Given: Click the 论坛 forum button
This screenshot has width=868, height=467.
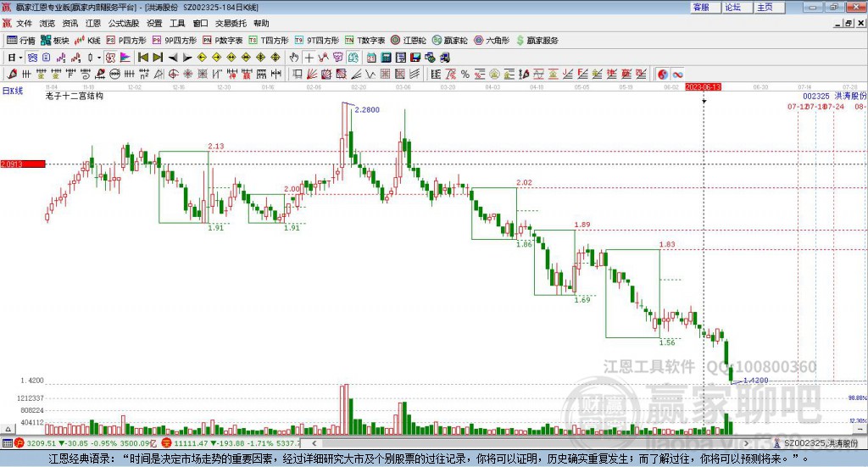Looking at the screenshot, I should click(x=737, y=7).
